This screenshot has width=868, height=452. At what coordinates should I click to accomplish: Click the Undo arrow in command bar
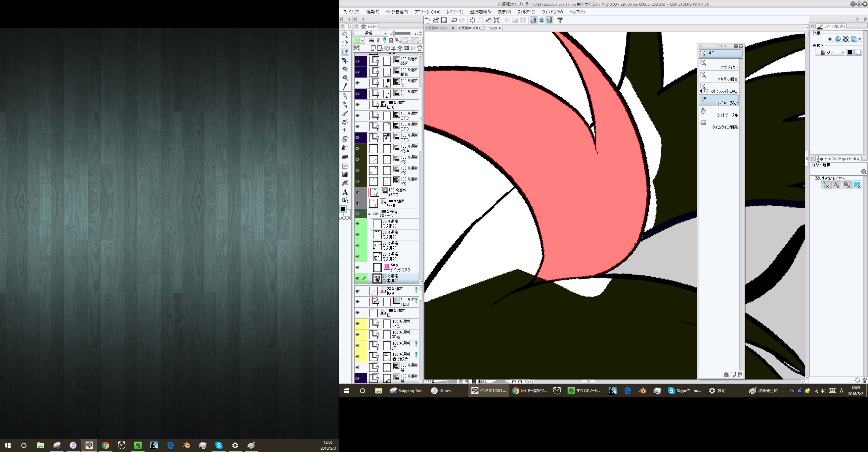[454, 20]
